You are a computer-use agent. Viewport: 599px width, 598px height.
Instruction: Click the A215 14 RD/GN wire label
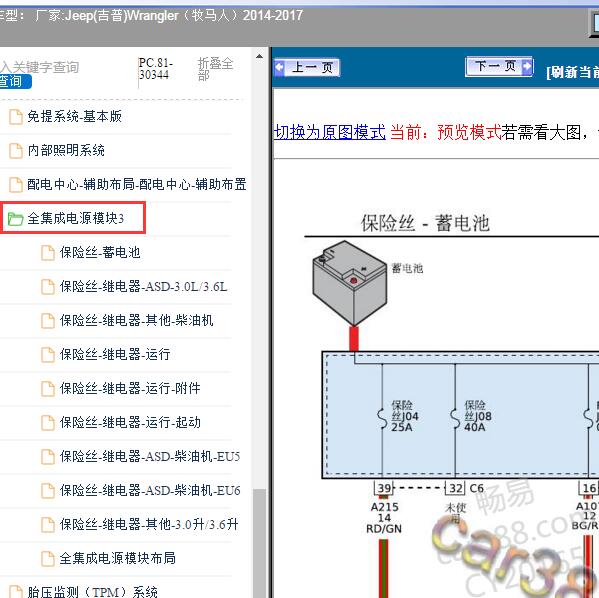(x=384, y=518)
